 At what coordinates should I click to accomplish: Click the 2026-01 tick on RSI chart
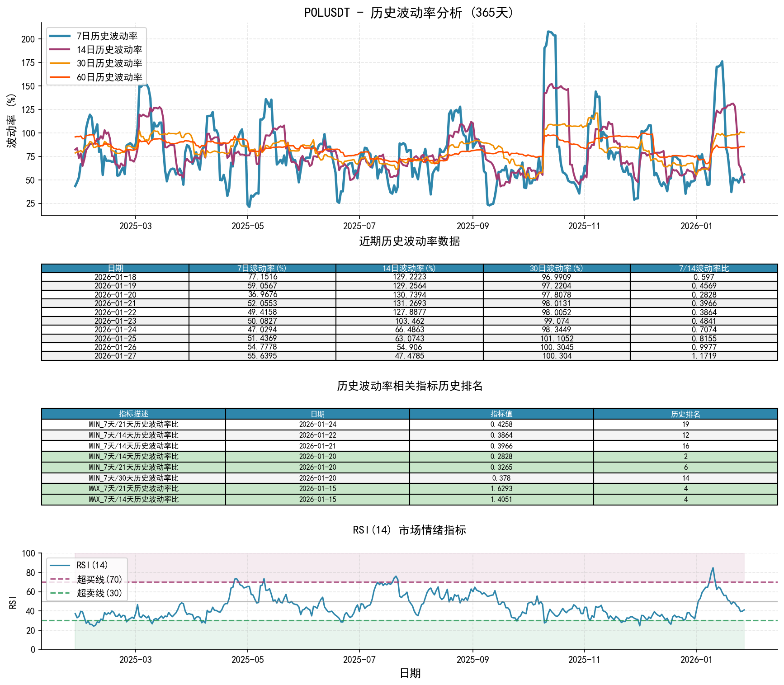pos(696,660)
